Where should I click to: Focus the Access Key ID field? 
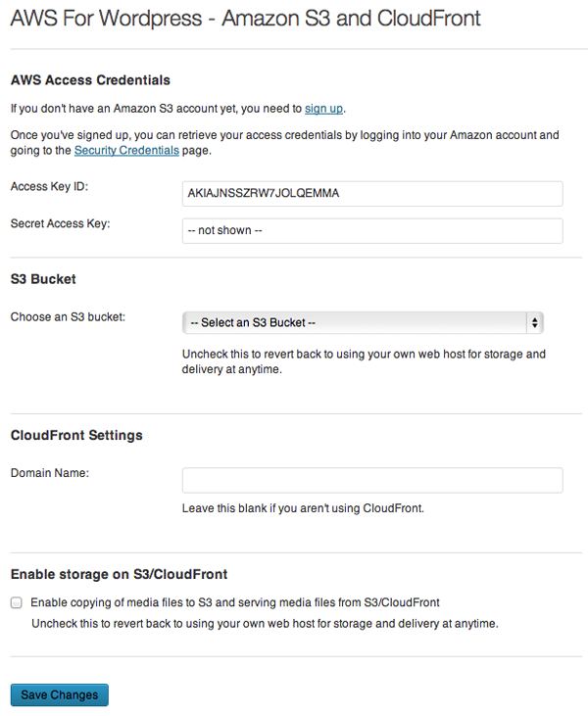(x=372, y=194)
